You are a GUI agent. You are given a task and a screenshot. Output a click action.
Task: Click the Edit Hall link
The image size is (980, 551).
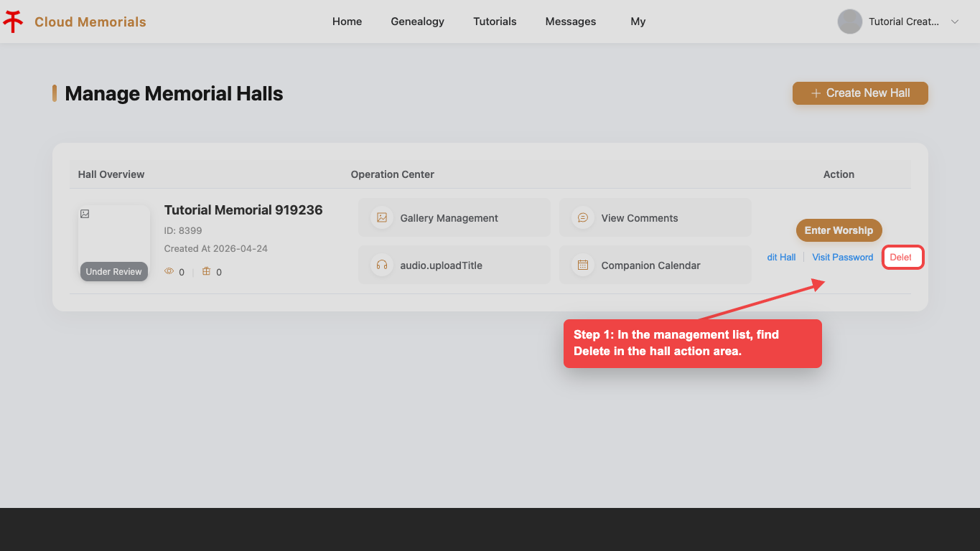(781, 257)
